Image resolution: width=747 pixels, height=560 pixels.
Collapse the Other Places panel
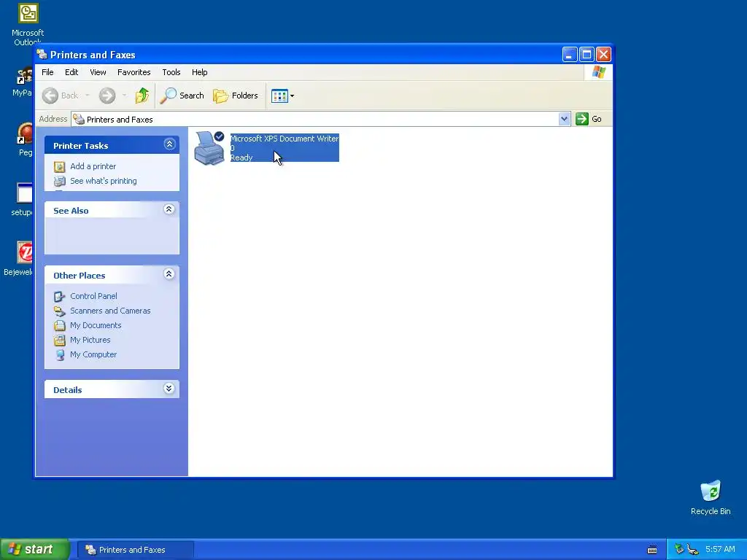[x=169, y=274]
